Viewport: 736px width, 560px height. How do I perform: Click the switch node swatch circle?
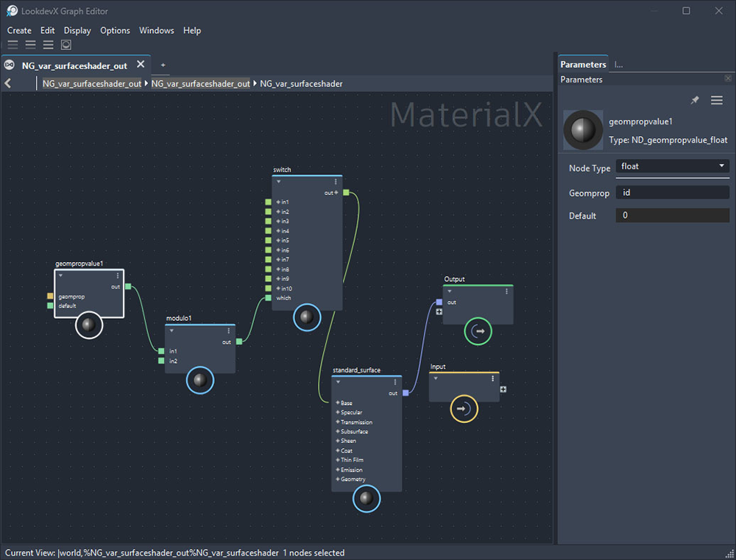point(307,317)
